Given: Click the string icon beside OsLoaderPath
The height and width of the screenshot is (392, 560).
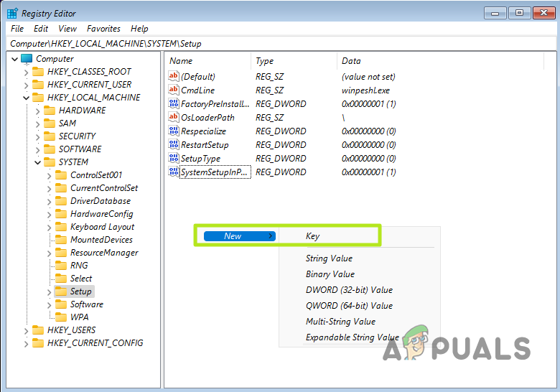Looking at the screenshot, I should click(x=174, y=117).
